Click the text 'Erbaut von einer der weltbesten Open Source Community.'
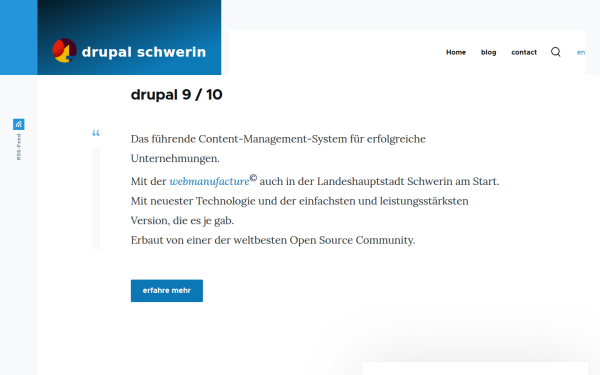This screenshot has width=600, height=375. click(273, 240)
